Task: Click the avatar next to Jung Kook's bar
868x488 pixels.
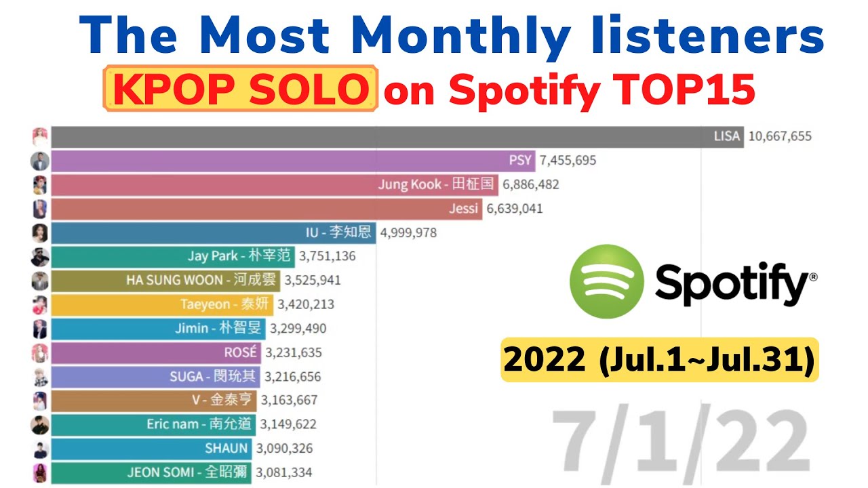Action: [40, 185]
